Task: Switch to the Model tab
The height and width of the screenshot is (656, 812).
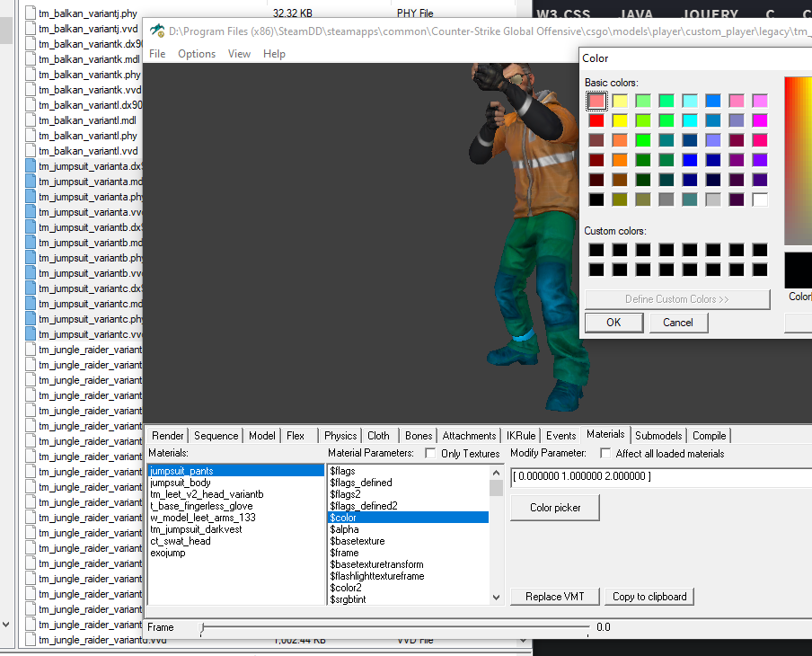Action: (262, 436)
